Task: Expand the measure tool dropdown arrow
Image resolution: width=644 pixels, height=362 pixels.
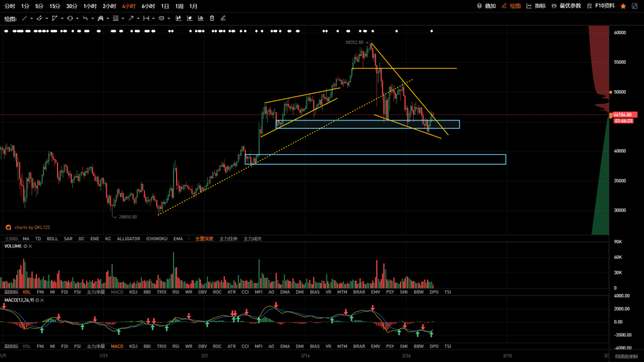Action: click(153, 18)
